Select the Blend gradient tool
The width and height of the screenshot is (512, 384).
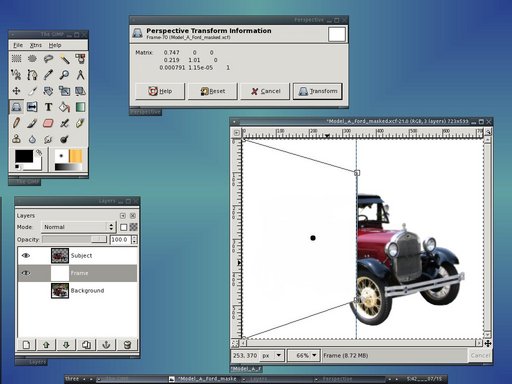coord(80,107)
